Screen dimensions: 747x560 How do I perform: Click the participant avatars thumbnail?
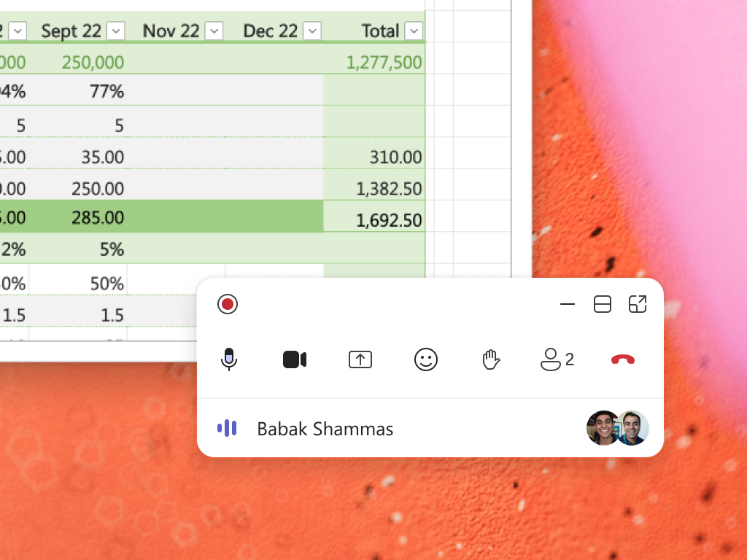coord(618,428)
